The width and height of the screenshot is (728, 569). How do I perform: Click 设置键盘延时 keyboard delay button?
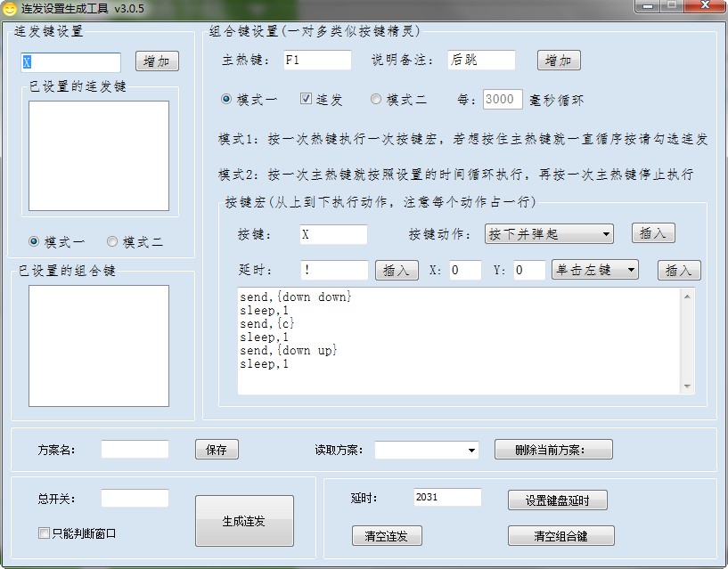coord(555,500)
